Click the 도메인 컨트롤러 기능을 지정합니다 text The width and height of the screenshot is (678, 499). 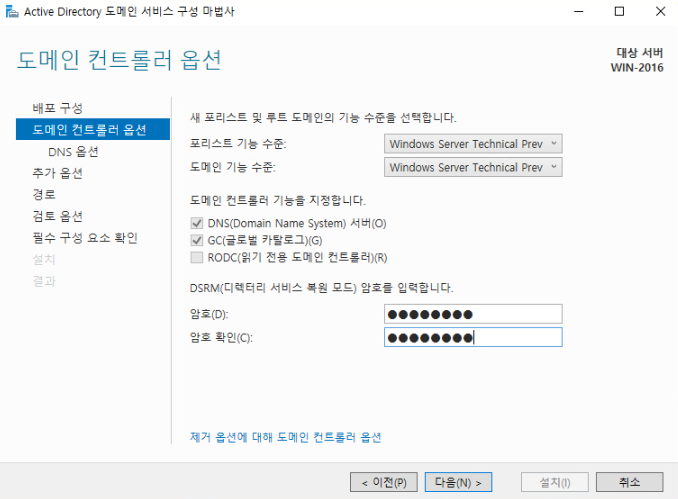point(278,201)
